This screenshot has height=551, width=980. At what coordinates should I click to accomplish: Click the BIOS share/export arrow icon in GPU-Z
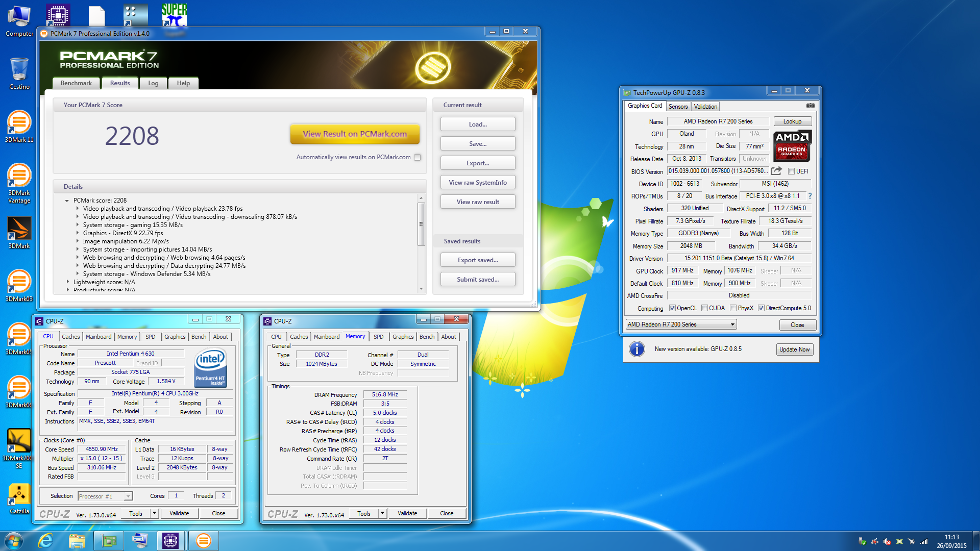pos(776,171)
